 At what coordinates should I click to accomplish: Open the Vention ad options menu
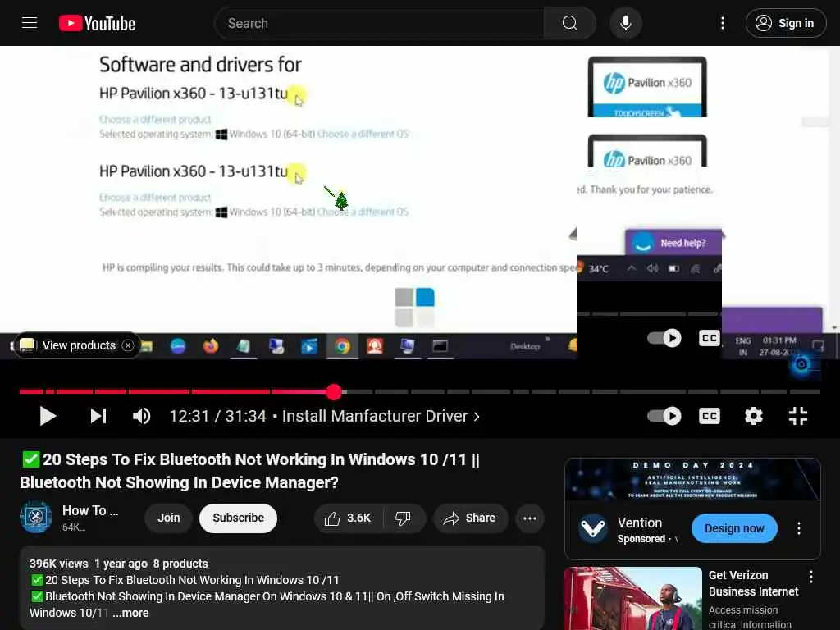click(799, 528)
